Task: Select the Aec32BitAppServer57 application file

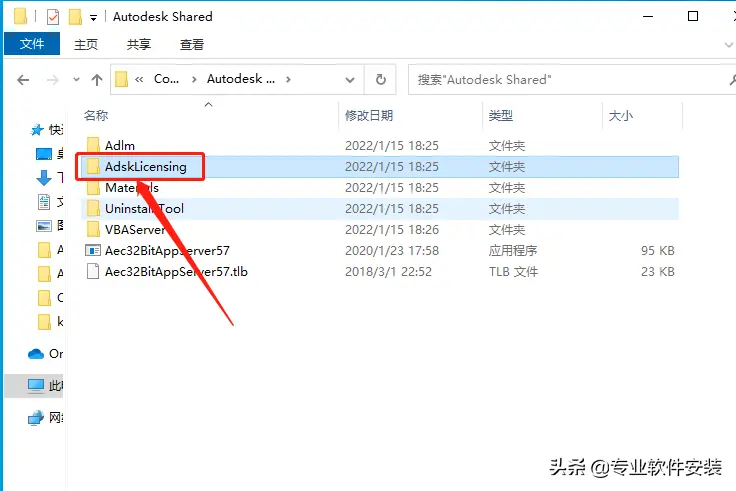Action: (x=380, y=251)
